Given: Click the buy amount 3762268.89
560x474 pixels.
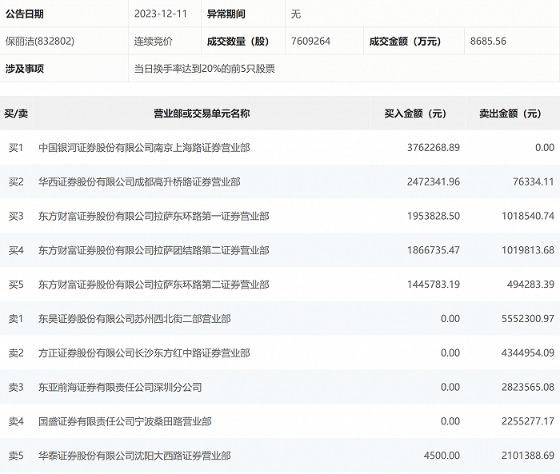Looking at the screenshot, I should pyautogui.click(x=433, y=148).
